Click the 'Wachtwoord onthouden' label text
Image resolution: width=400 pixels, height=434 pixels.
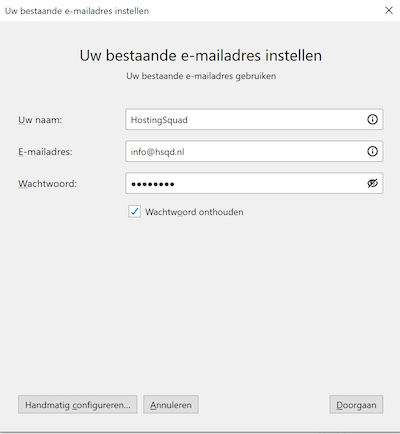tap(194, 212)
